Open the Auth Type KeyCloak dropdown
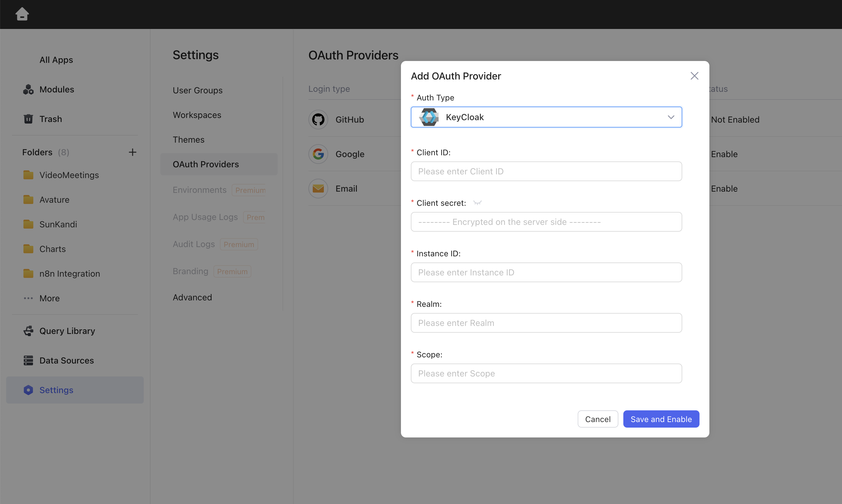The height and width of the screenshot is (504, 842). pos(546,117)
